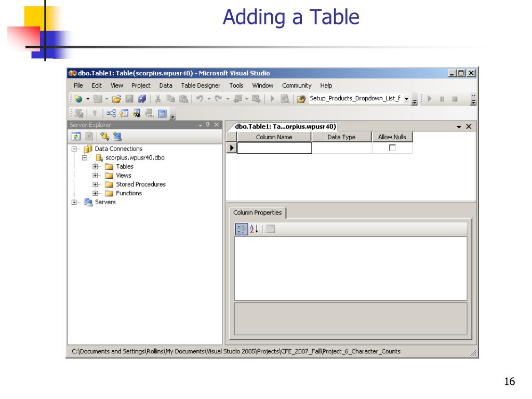
Task: Open Server Explorer window position dropdown
Action: pos(200,125)
